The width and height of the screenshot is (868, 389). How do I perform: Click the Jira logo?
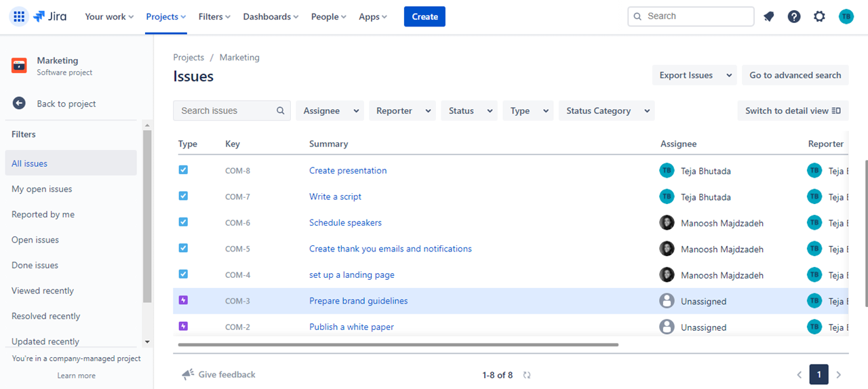click(x=50, y=16)
